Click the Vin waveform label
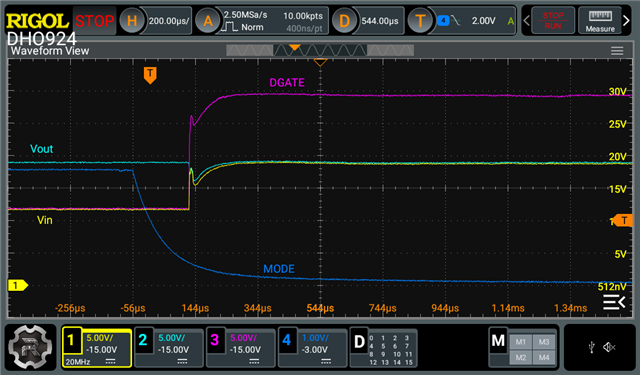 pyautogui.click(x=44, y=220)
